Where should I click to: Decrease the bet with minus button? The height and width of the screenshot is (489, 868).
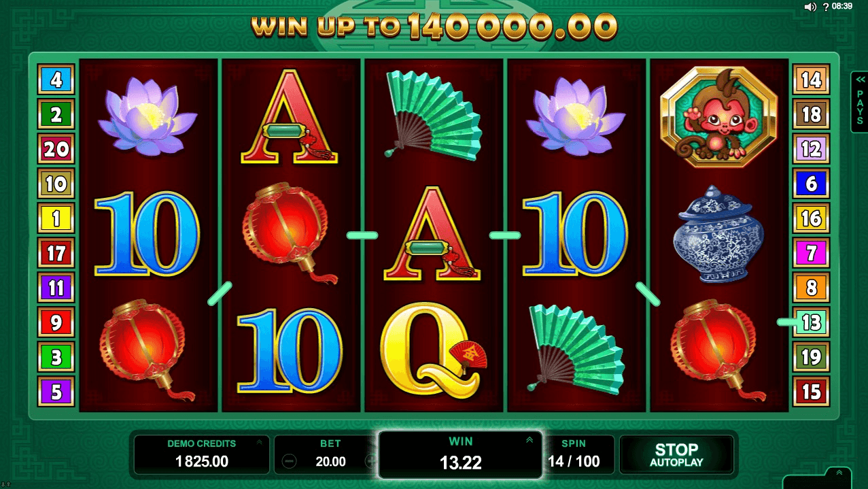click(x=289, y=462)
